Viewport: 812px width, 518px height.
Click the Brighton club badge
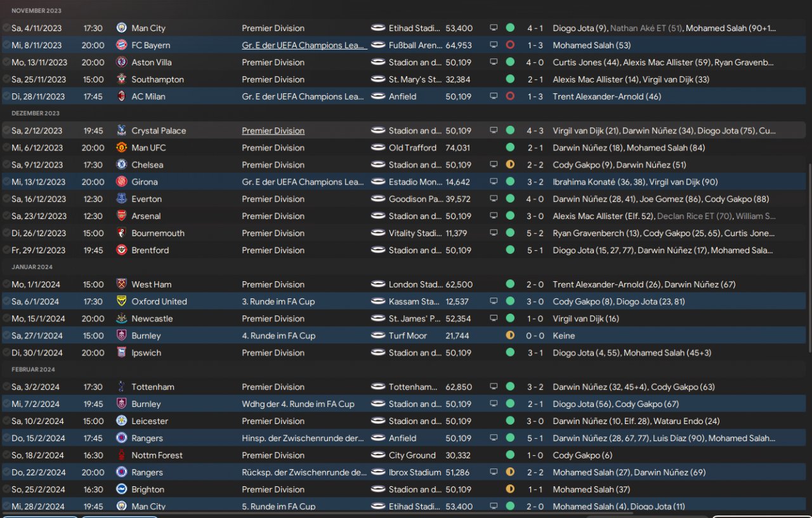coord(122,489)
